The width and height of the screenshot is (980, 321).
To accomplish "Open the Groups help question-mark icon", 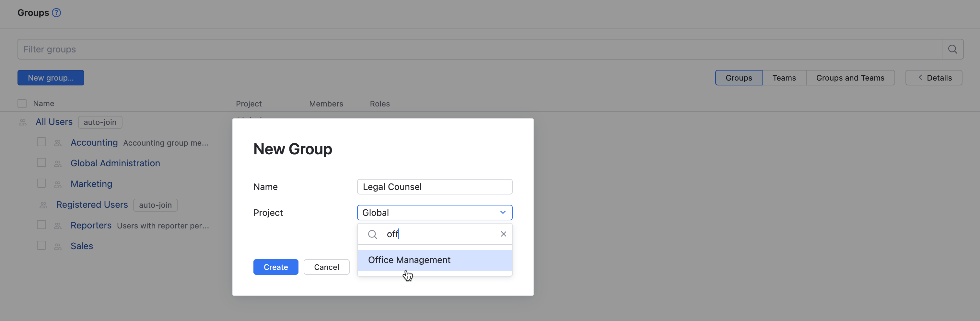I will click(56, 13).
